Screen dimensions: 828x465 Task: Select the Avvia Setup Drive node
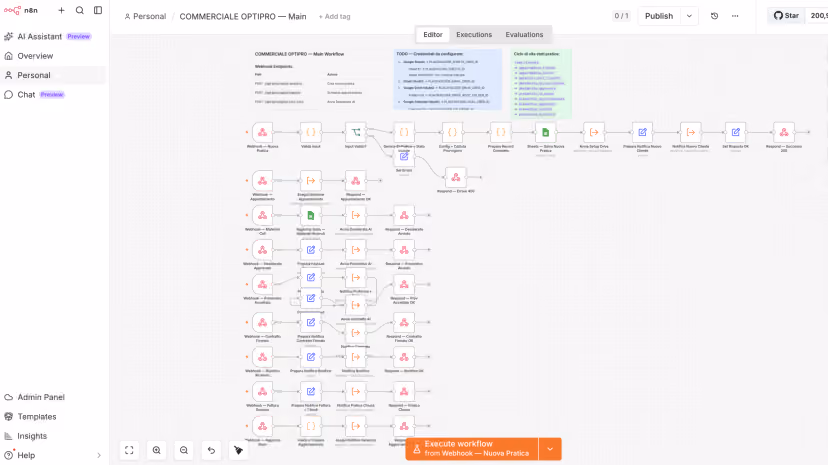594,132
